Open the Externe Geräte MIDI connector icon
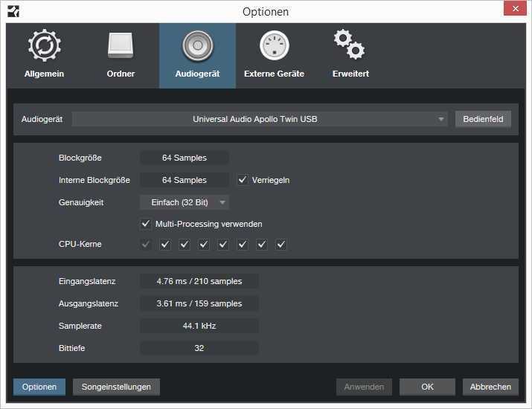Image resolution: width=532 pixels, height=409 pixels. click(274, 45)
